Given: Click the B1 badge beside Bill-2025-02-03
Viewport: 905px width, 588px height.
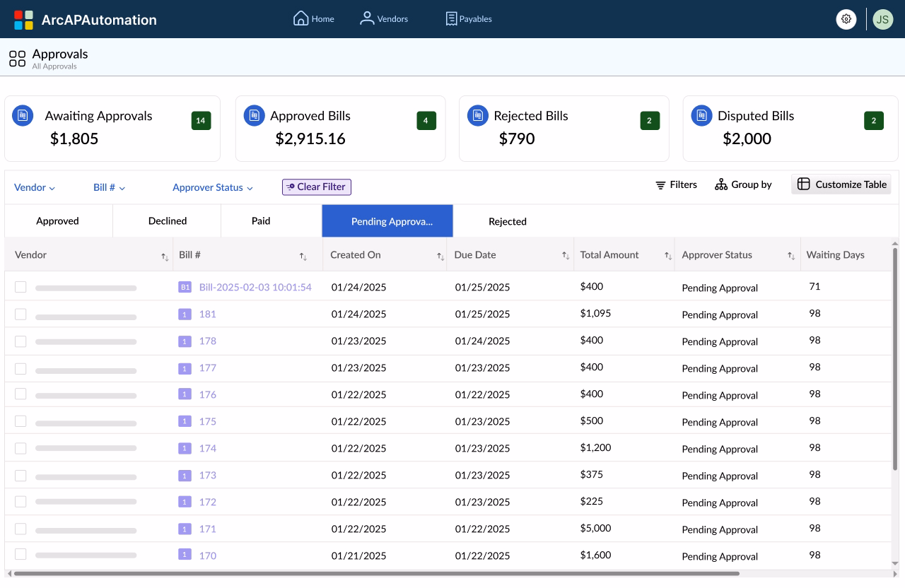Looking at the screenshot, I should (x=185, y=287).
